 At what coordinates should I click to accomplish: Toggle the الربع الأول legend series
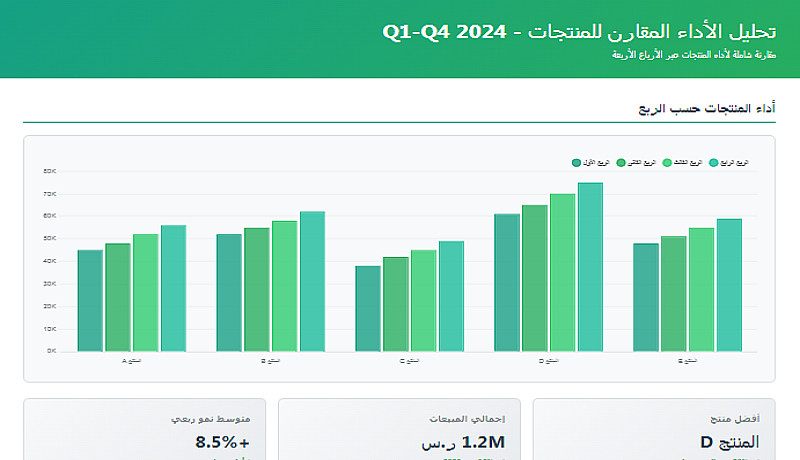coord(577,162)
